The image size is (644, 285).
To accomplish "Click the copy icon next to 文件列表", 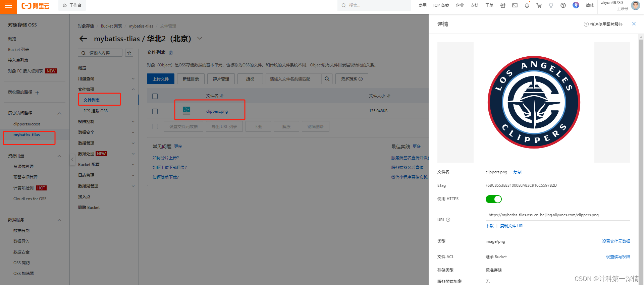I will coord(171,53).
